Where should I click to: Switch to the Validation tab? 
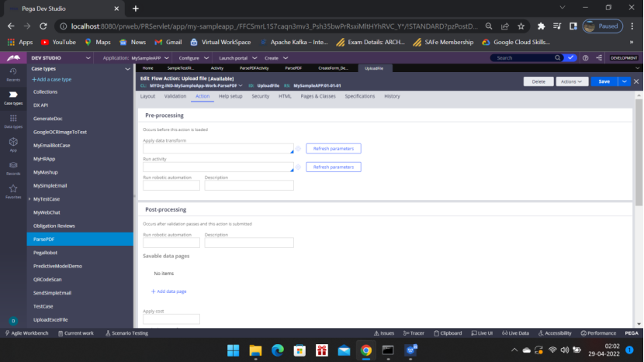click(x=175, y=96)
